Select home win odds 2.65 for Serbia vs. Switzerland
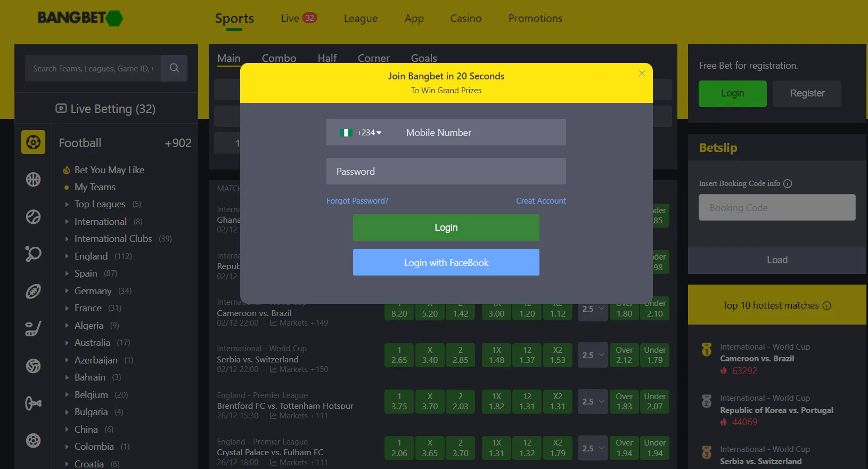The image size is (868, 469). 399,355
